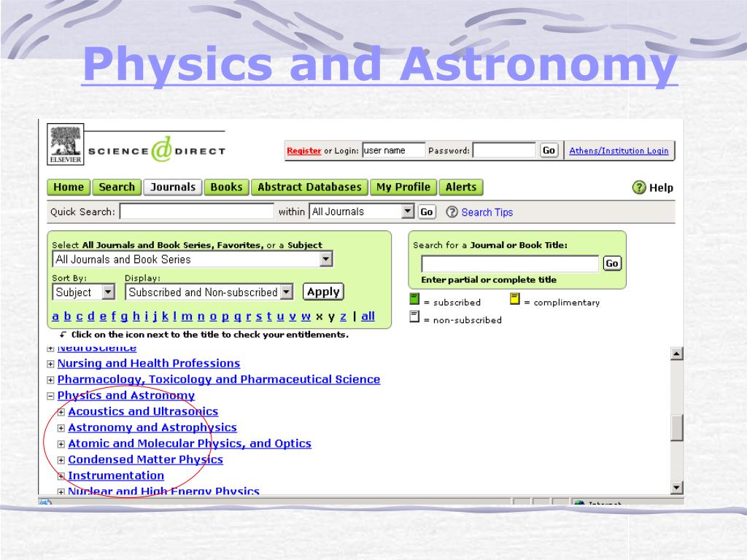Expand Pharmacology, Toxicology and Pharmaceutical Science node
The height and width of the screenshot is (560, 747).
tap(50, 380)
